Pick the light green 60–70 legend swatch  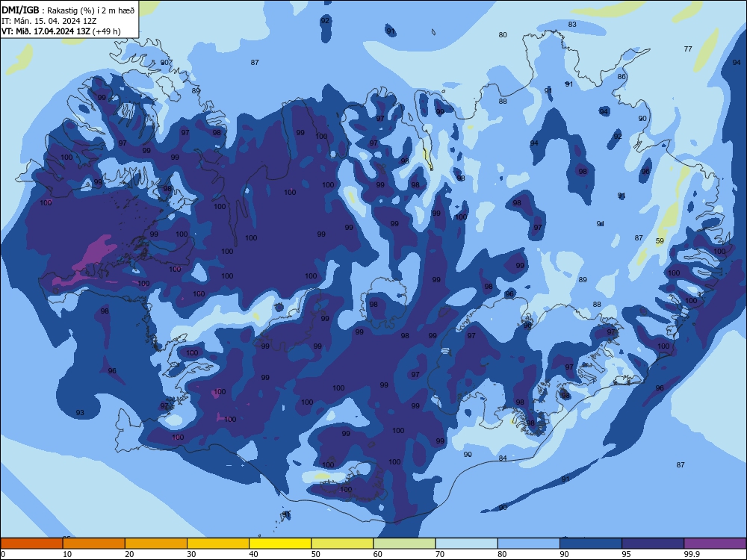pos(404,544)
